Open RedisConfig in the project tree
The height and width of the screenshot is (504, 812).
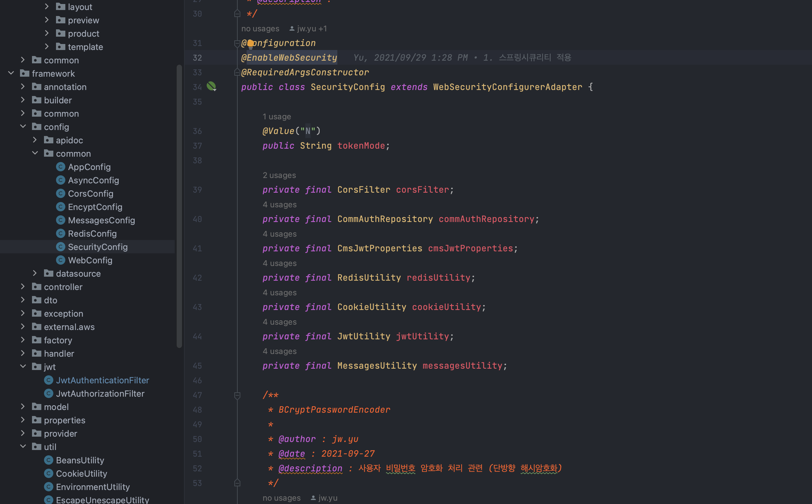(92, 233)
